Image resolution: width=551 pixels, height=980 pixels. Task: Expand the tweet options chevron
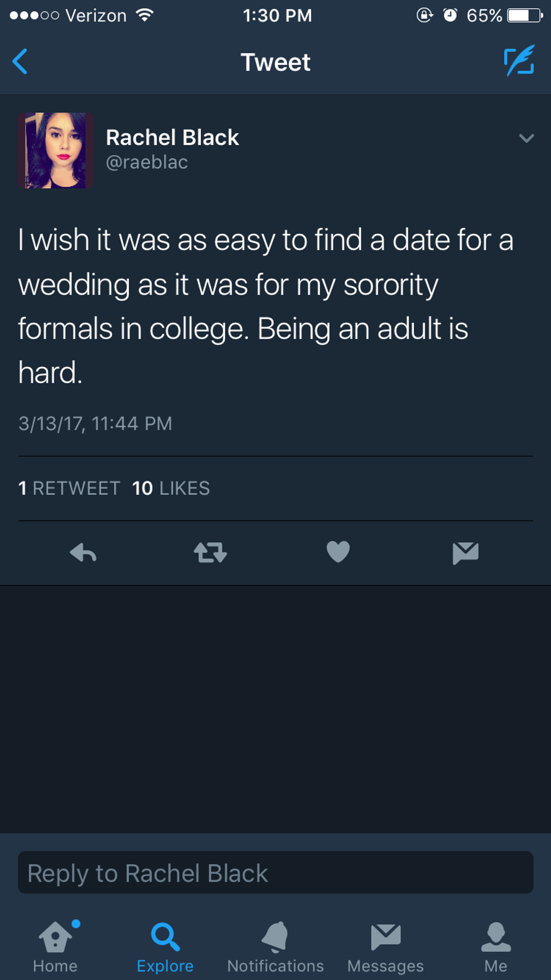(x=526, y=138)
